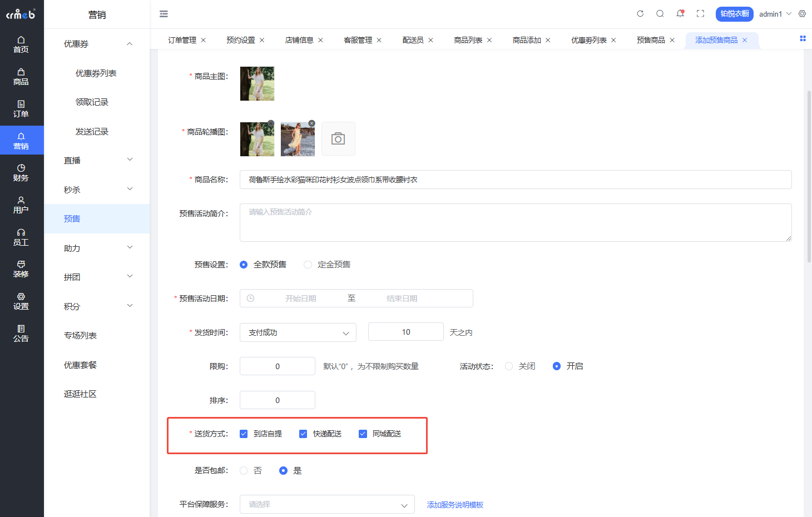Screen dimensions: 812x517
Task: Click the 商品名称 input field
Action: pos(516,180)
